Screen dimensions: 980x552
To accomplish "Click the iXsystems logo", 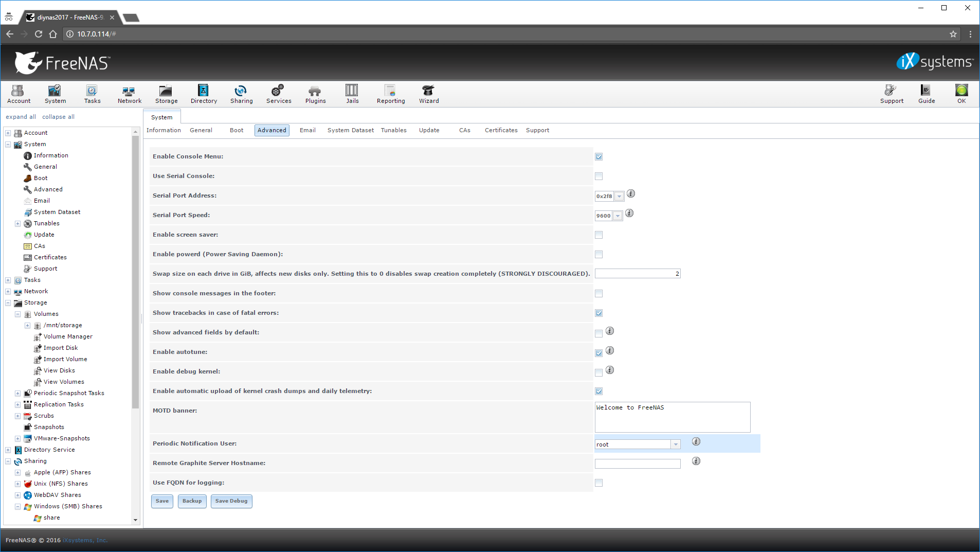I will (x=934, y=62).
